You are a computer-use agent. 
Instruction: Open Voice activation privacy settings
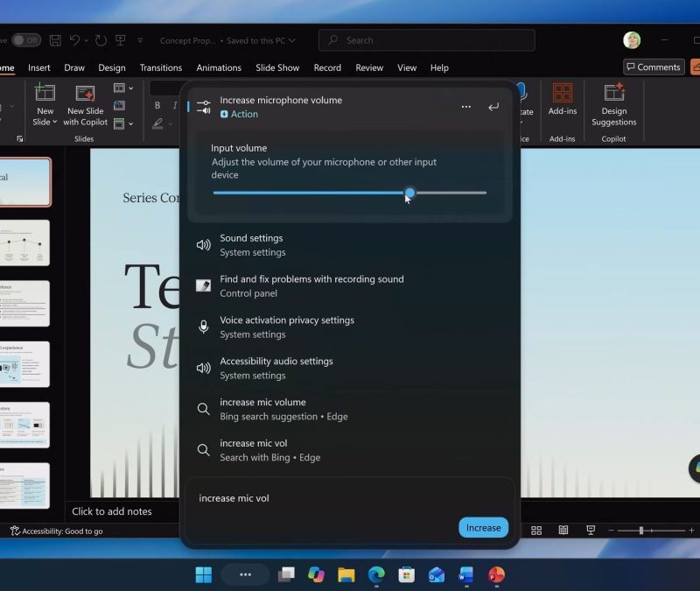coord(349,327)
